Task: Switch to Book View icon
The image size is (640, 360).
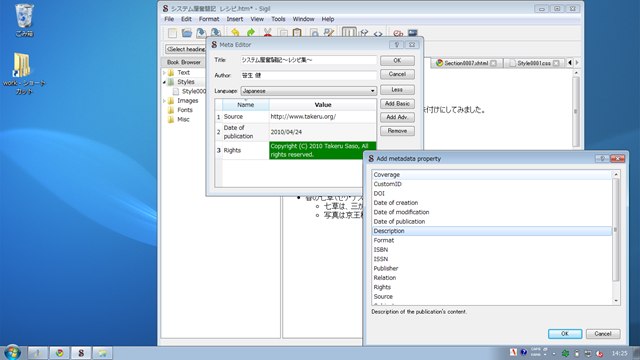Action: point(349,33)
